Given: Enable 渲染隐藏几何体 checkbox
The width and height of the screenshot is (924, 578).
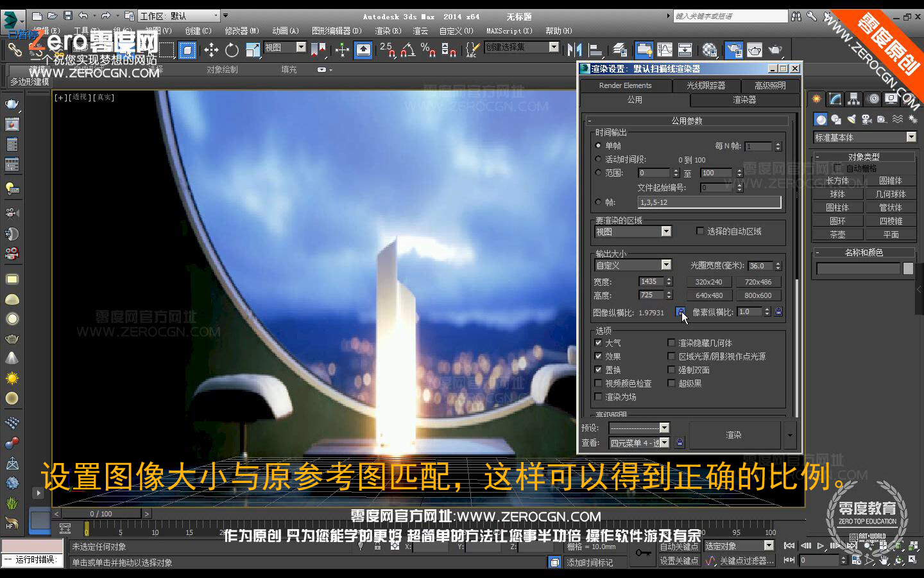Looking at the screenshot, I should pyautogui.click(x=672, y=343).
